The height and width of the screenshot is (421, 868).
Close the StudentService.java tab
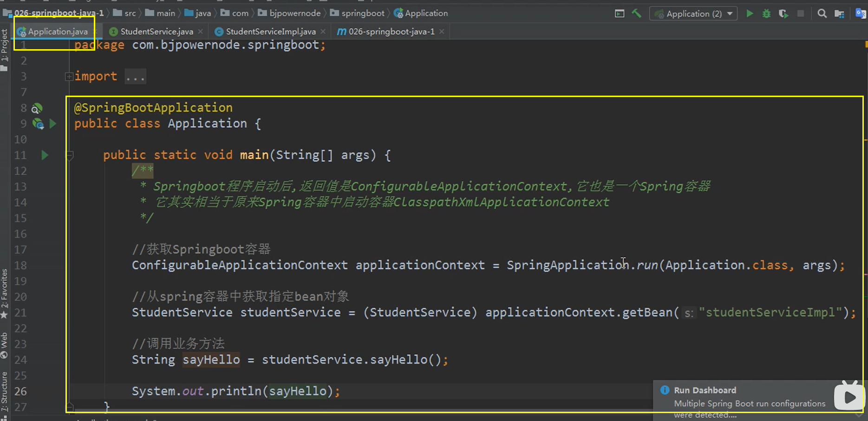click(x=201, y=32)
